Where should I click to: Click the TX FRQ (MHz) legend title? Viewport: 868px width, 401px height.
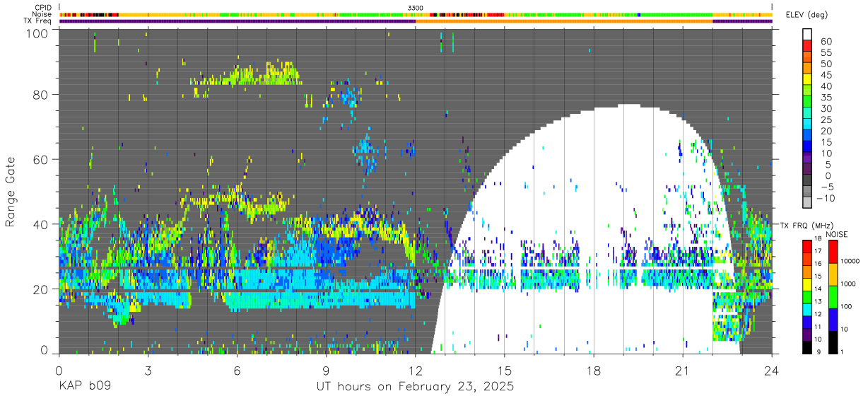pos(807,225)
